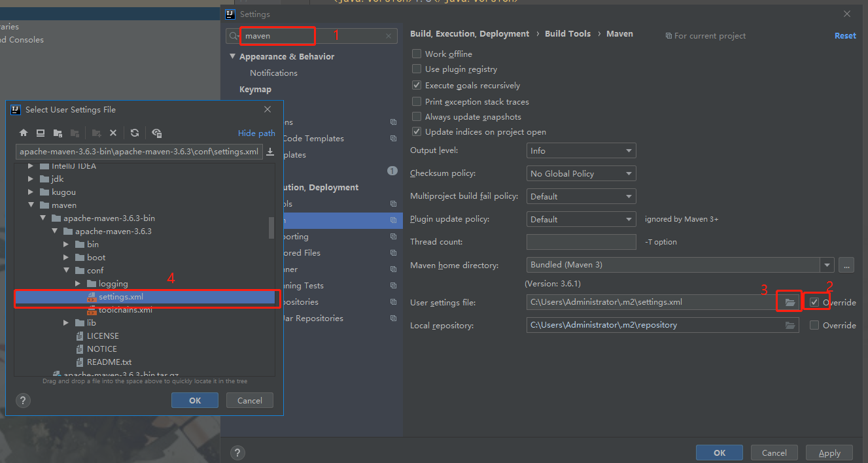Select README.txt in file tree

coord(109,362)
